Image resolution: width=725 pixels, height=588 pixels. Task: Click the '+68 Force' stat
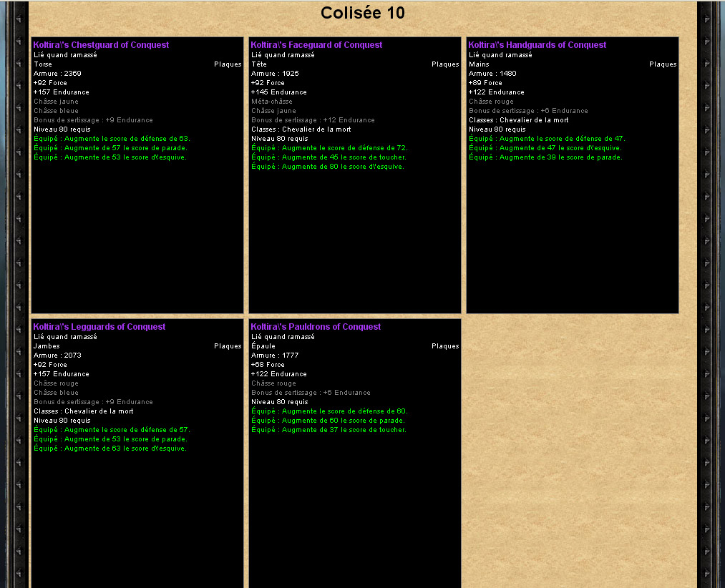point(268,365)
